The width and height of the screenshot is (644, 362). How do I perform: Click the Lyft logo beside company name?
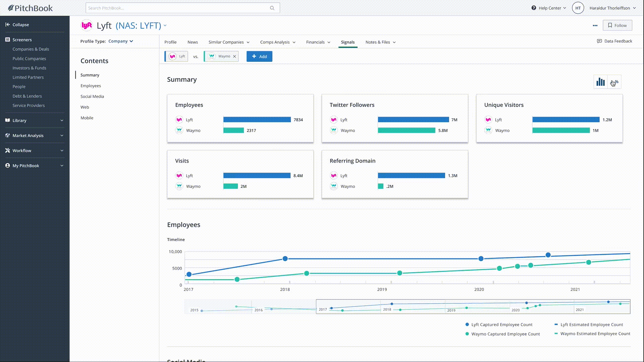click(87, 25)
